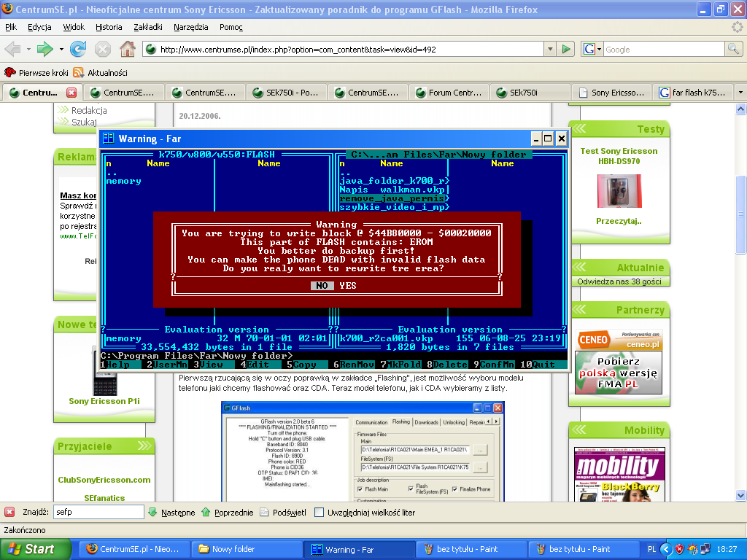The width and height of the screenshot is (747, 560).
Task: Click the Far window title icon
Action: pos(109,139)
